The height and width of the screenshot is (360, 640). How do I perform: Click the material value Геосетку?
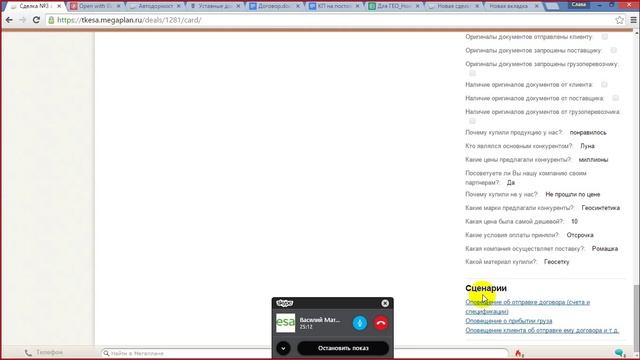[556, 262]
